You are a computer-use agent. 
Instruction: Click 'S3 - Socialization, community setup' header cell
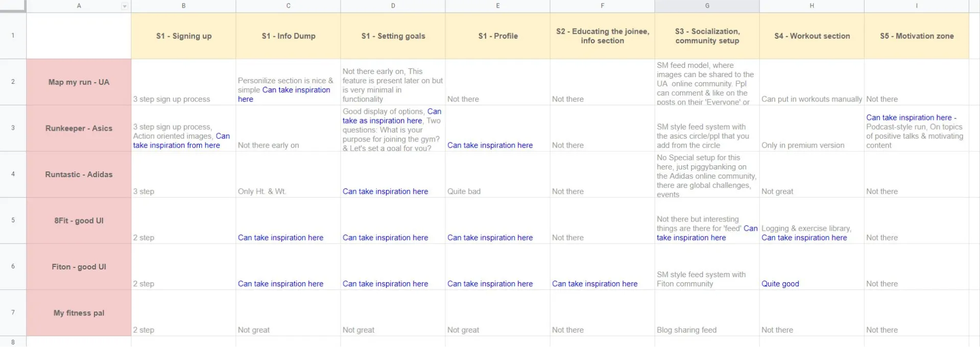(707, 36)
